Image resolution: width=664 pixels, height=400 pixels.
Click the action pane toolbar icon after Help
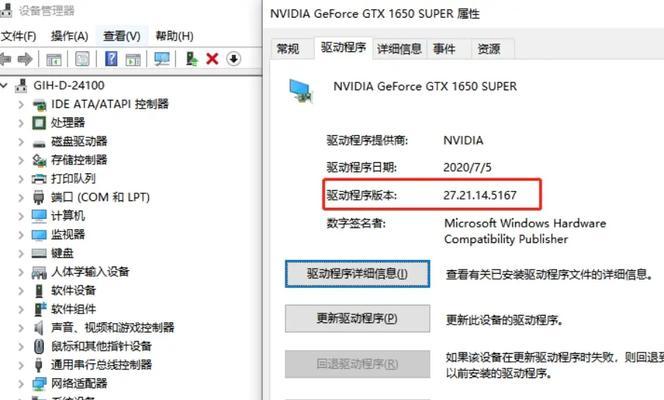pyautogui.click(x=133, y=59)
